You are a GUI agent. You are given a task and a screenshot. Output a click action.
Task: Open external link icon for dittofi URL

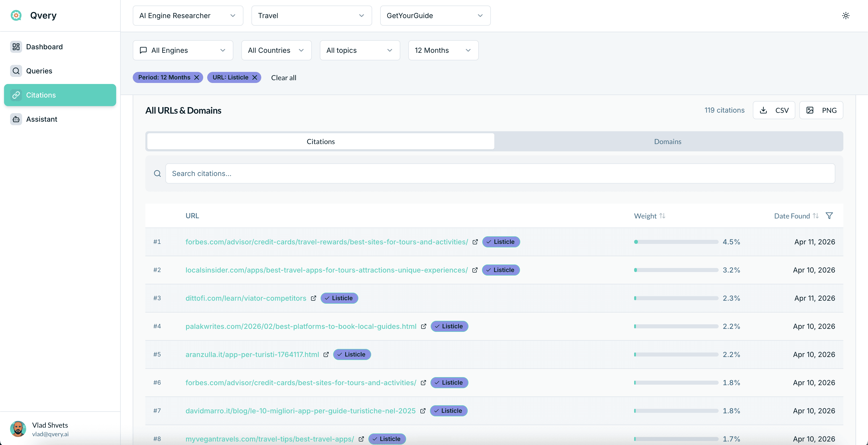pos(313,298)
